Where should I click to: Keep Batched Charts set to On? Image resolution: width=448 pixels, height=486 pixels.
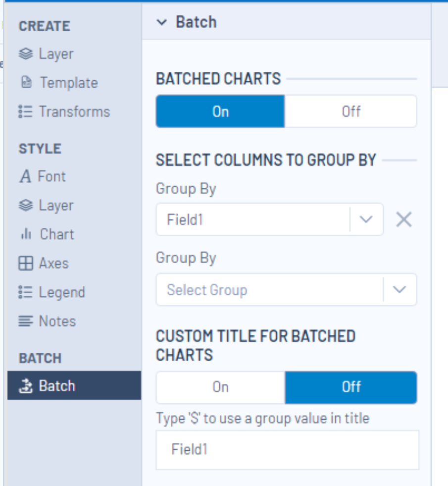click(220, 111)
